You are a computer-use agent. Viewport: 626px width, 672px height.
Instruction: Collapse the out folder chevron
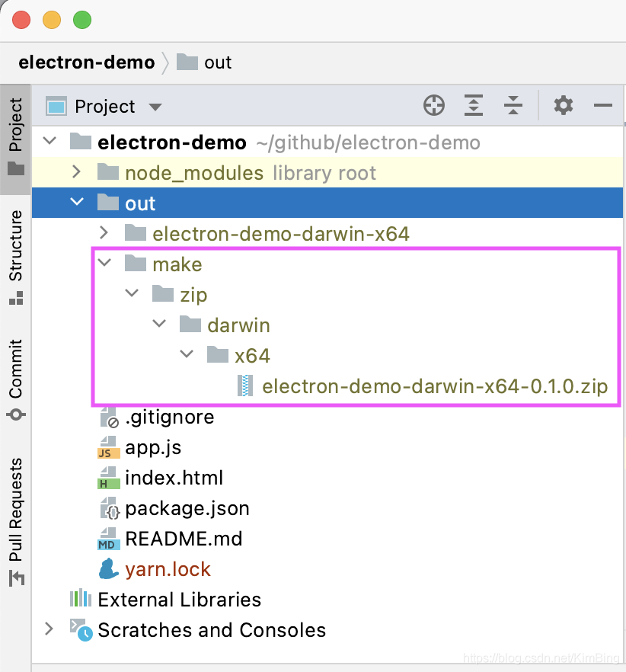[x=76, y=203]
